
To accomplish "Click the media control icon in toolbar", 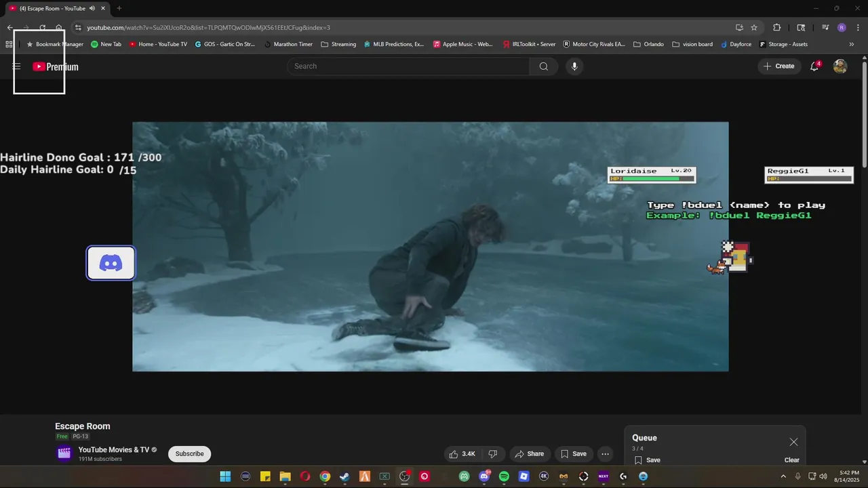I will coord(825,28).
